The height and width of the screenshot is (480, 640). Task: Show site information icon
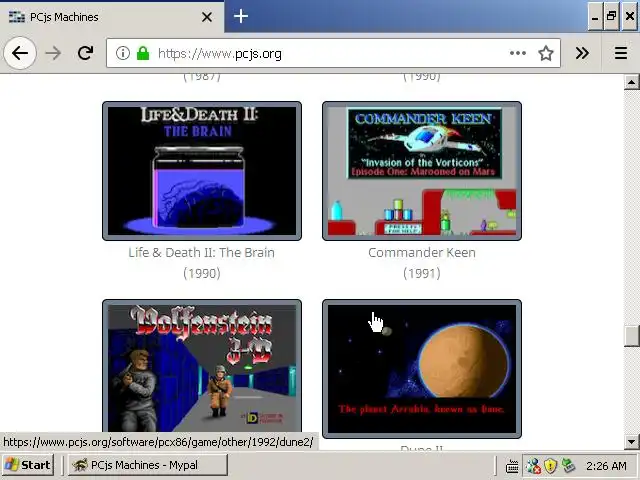point(122,53)
